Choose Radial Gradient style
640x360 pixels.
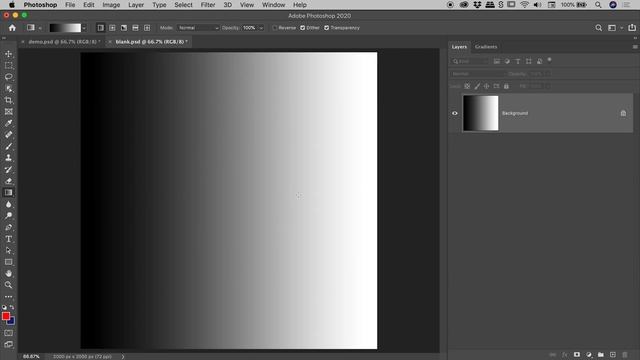point(112,28)
